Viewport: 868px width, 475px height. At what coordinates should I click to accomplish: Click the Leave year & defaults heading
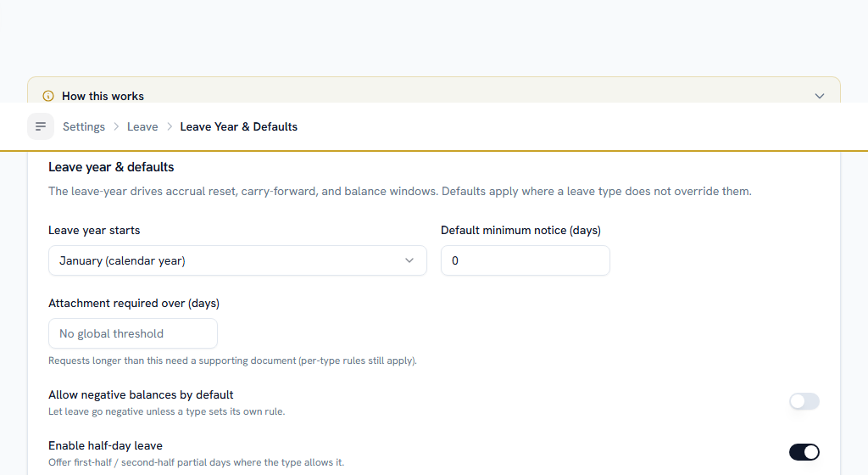(111, 166)
